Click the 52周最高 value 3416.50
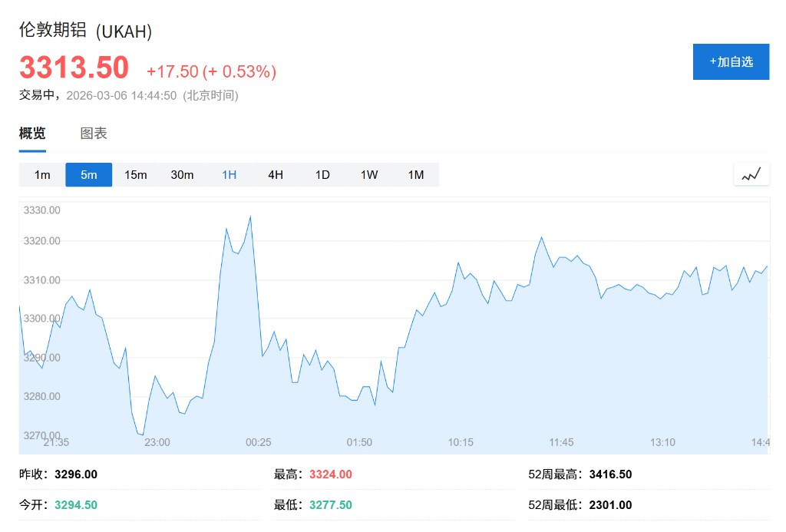The width and height of the screenshot is (786, 532). (611, 474)
